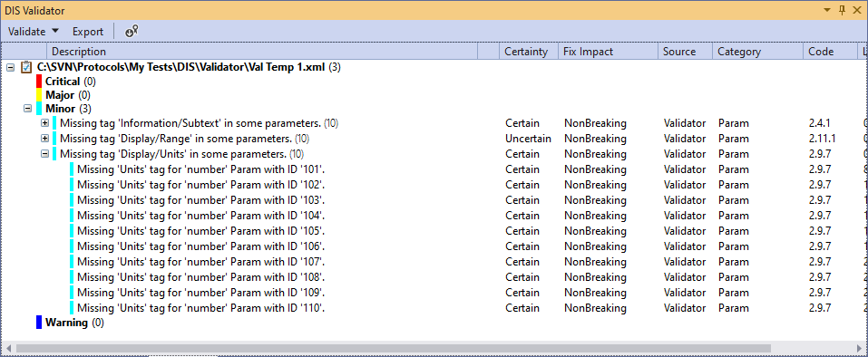Sort by the Certainty column header
Image resolution: width=868 pixels, height=357 pixels.
tap(526, 52)
